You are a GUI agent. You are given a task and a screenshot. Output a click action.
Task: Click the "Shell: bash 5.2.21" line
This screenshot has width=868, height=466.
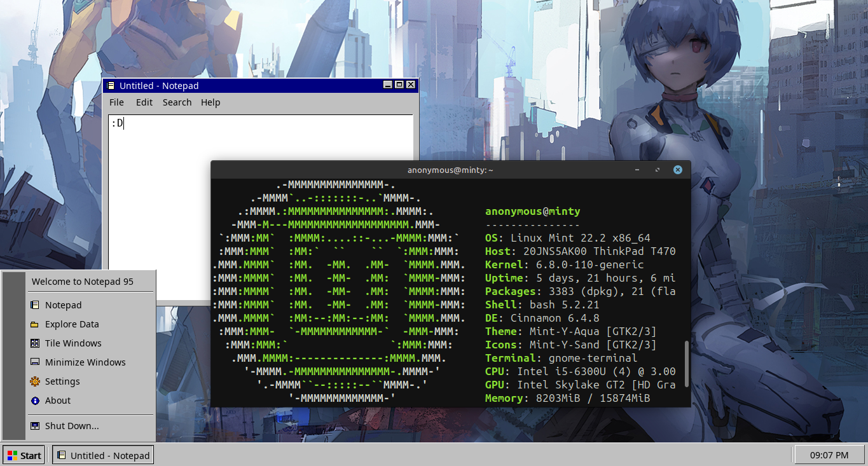tap(542, 305)
